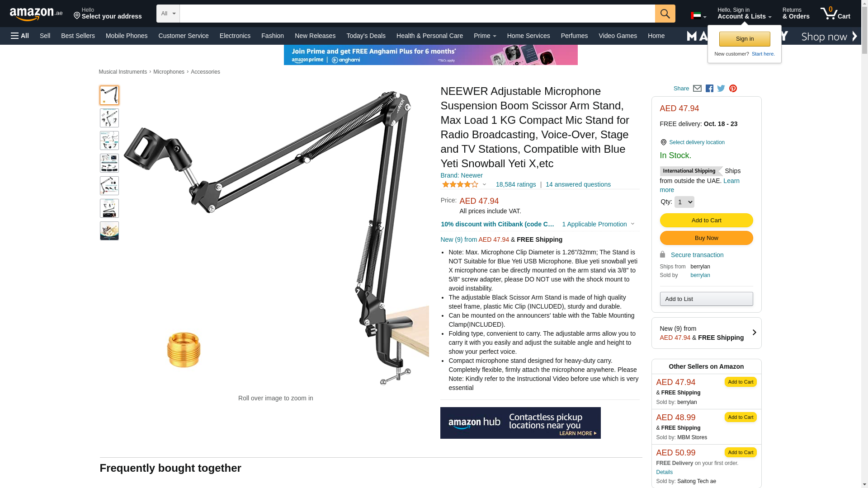Go to Amazon.ae home logo
The width and height of the screenshot is (868, 488).
(x=36, y=14)
